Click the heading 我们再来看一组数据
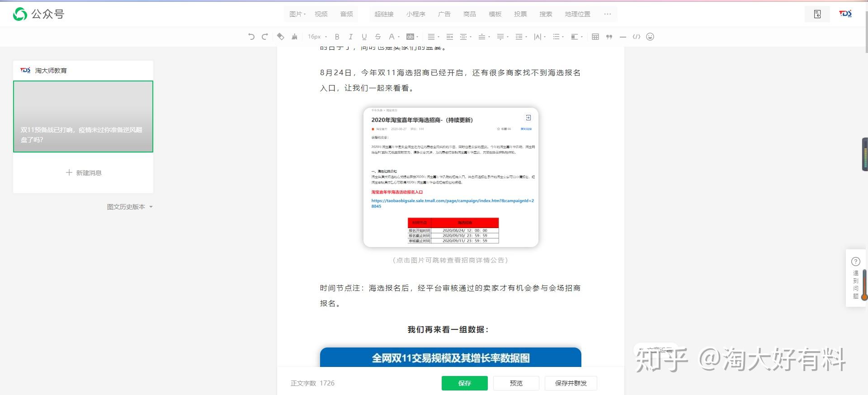 448,329
